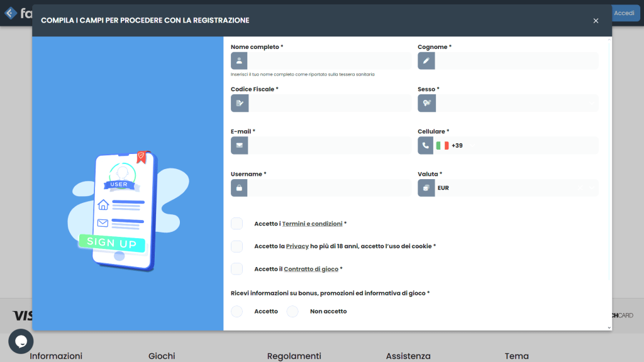
Task: Check the Privacy and cookie acceptance box
Action: 236,246
